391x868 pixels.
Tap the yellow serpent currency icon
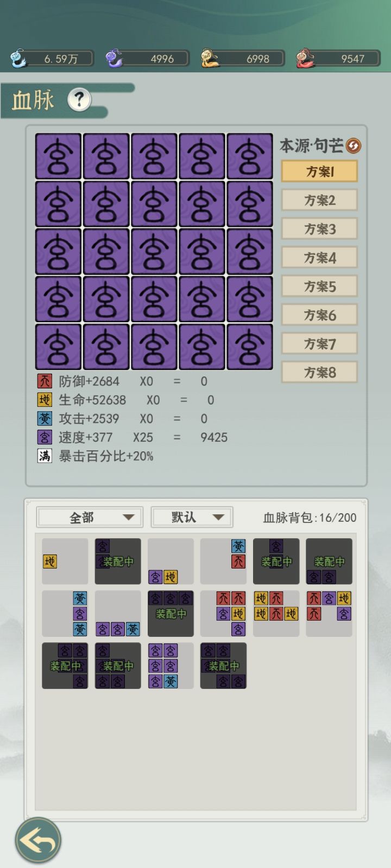[x=210, y=58]
